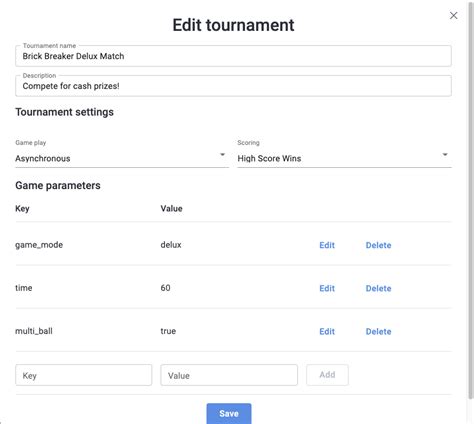474x424 pixels.
Task: Click the 'Key' column header
Action: pyautogui.click(x=22, y=209)
